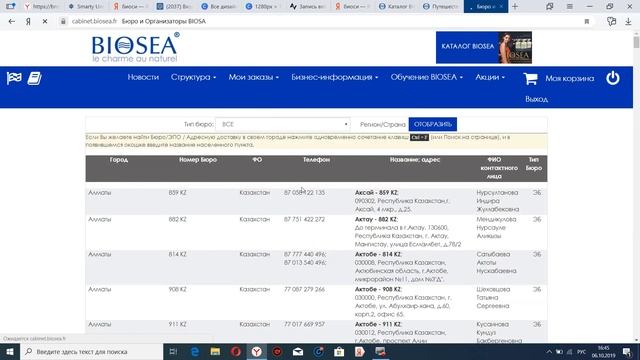Click the Город column header
Screen dimensions: 640x360
pyautogui.click(x=119, y=160)
